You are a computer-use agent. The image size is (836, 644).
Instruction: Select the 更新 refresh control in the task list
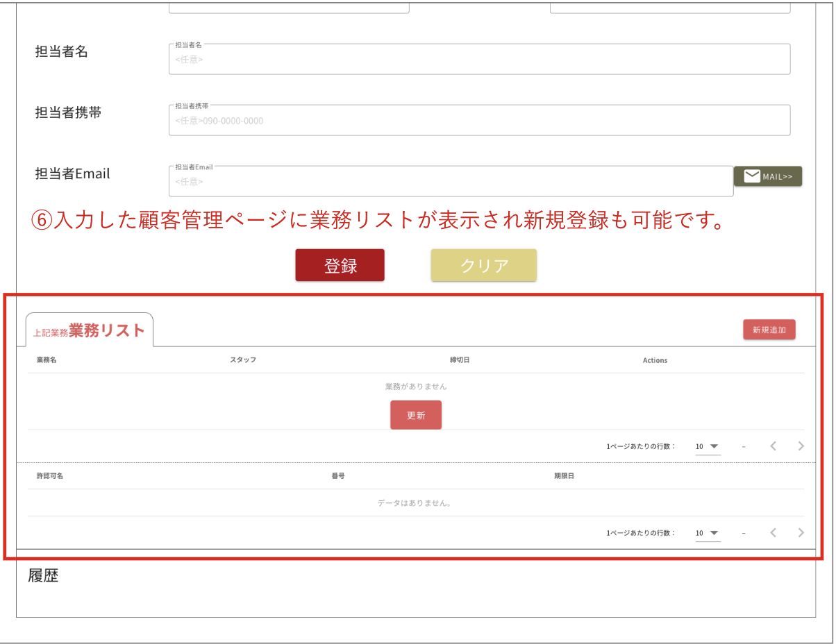[x=415, y=414]
